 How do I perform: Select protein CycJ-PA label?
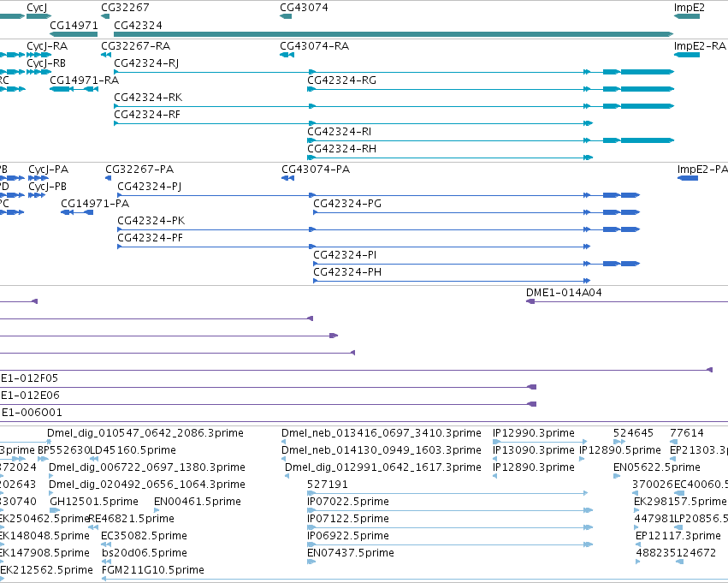click(48, 170)
